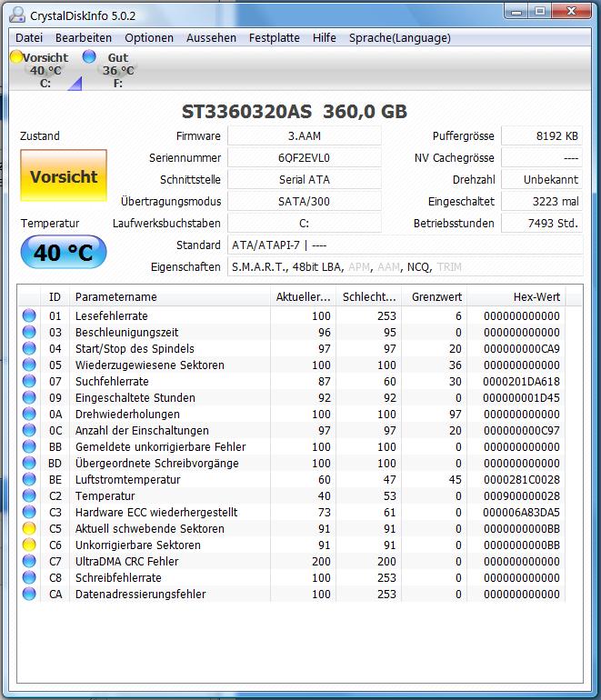Open the Hilfe menu

click(x=325, y=38)
